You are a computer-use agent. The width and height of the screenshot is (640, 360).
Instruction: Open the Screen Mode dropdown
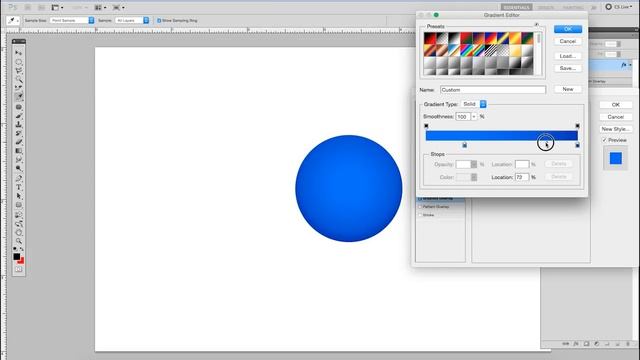(118, 7)
